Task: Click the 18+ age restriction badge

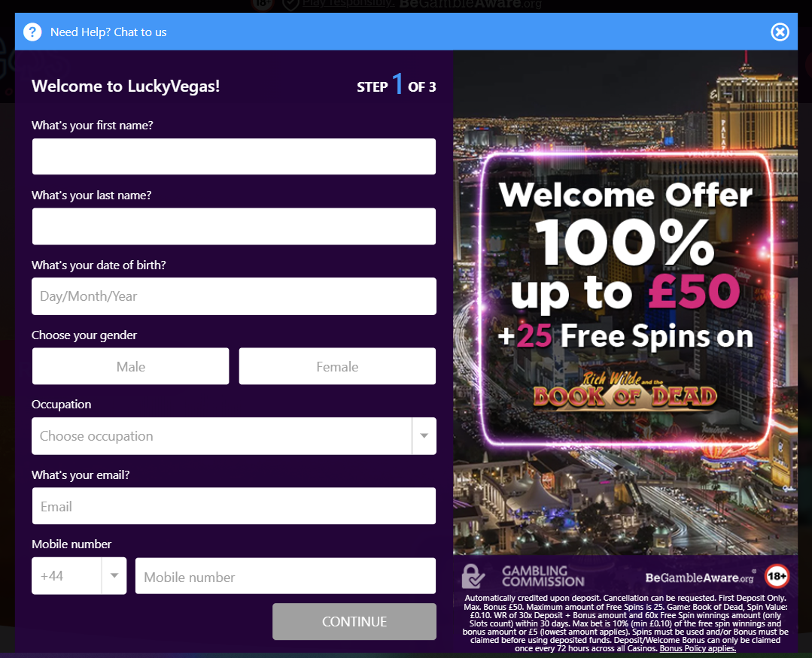Action: pyautogui.click(x=777, y=576)
